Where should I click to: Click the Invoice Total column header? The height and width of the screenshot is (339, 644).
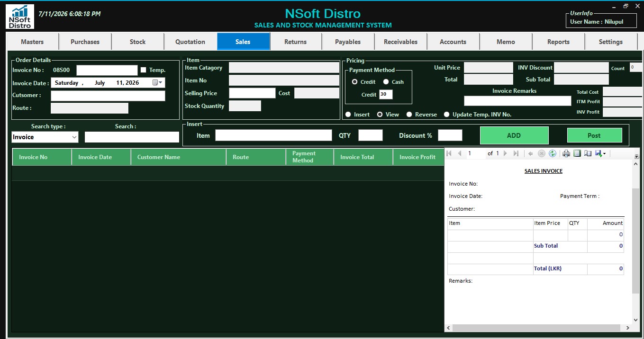[x=363, y=157]
